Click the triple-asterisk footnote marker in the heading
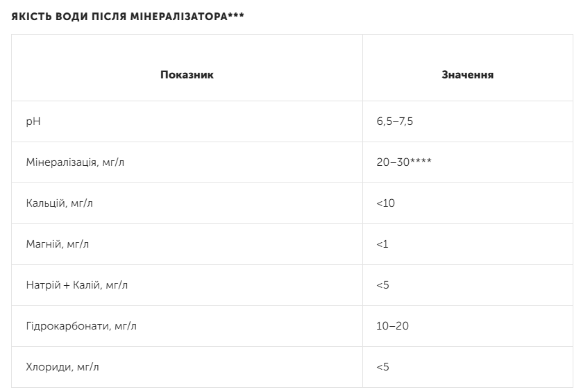 pos(236,15)
